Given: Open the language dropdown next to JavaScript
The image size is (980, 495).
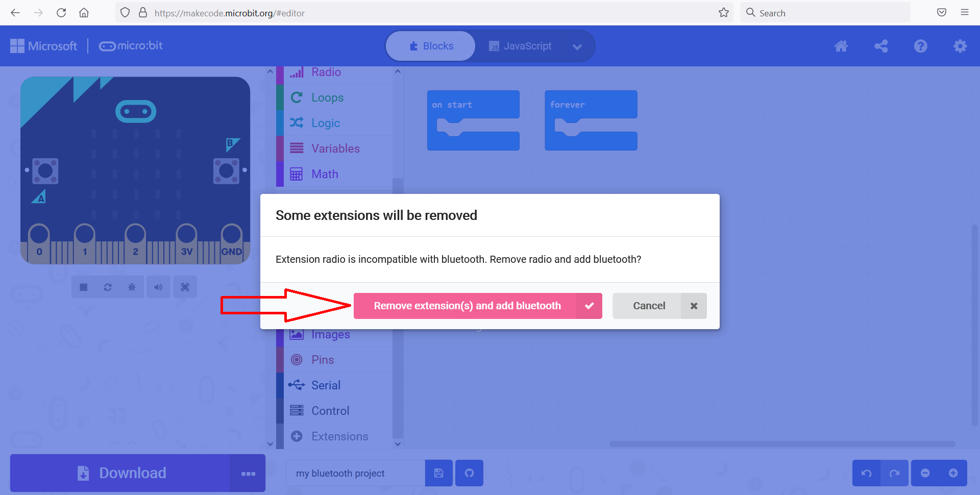Looking at the screenshot, I should (x=577, y=46).
